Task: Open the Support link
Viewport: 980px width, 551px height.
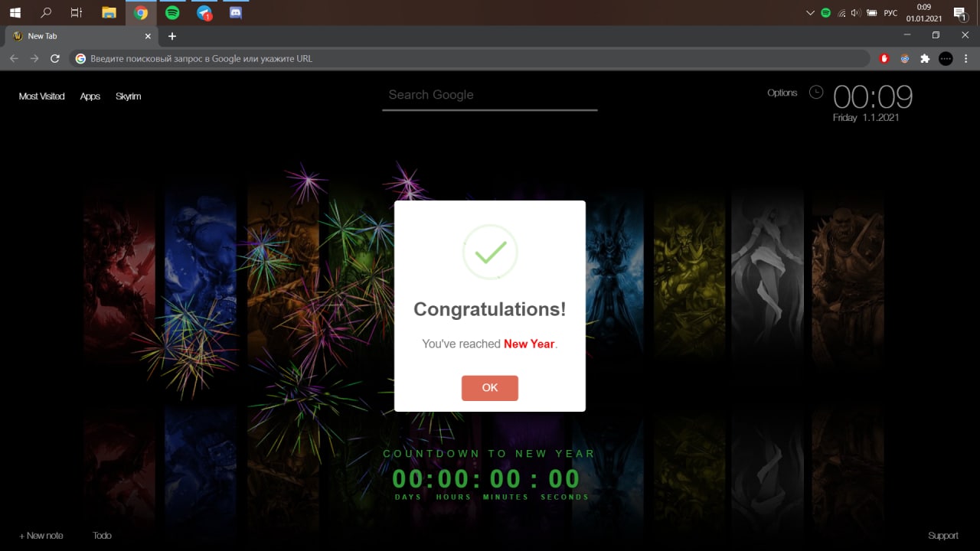Action: coord(943,536)
